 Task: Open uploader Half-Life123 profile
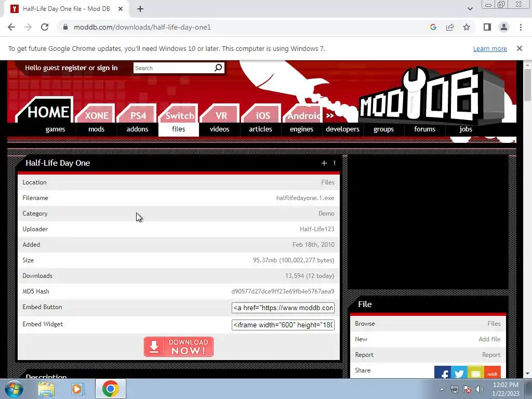pyautogui.click(x=317, y=229)
